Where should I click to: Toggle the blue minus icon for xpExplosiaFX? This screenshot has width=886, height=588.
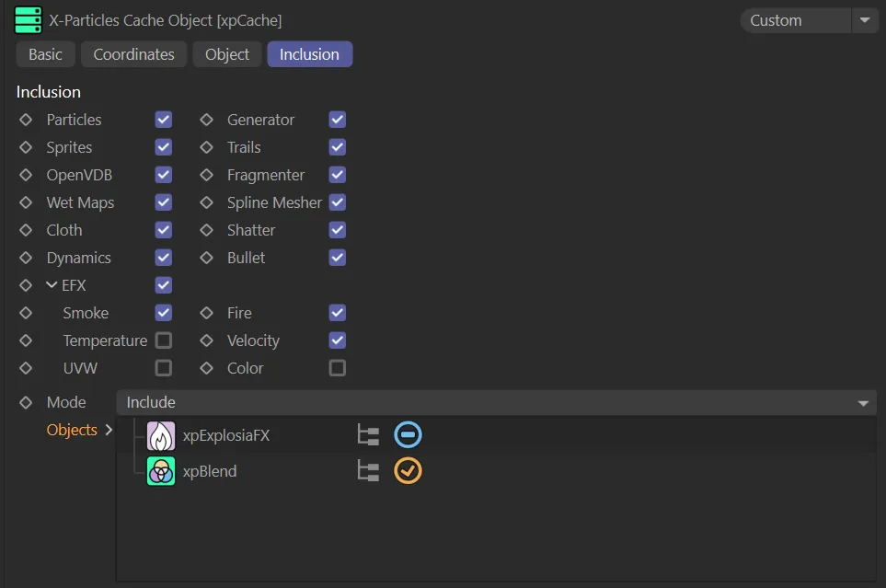point(408,435)
